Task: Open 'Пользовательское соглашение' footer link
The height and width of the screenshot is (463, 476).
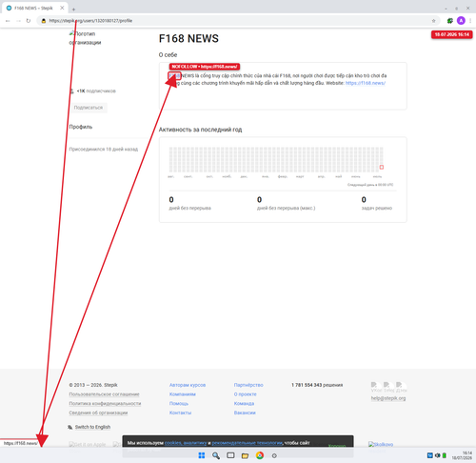Action: [104, 394]
